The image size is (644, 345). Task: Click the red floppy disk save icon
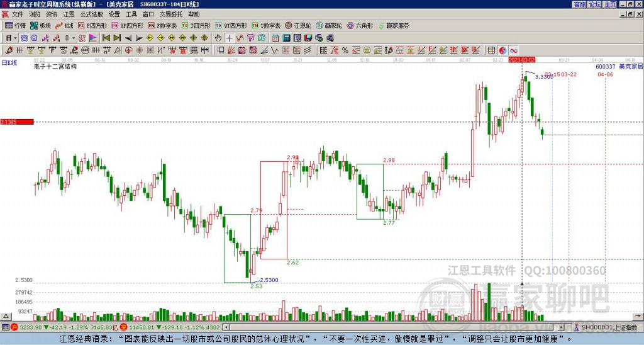click(x=308, y=38)
